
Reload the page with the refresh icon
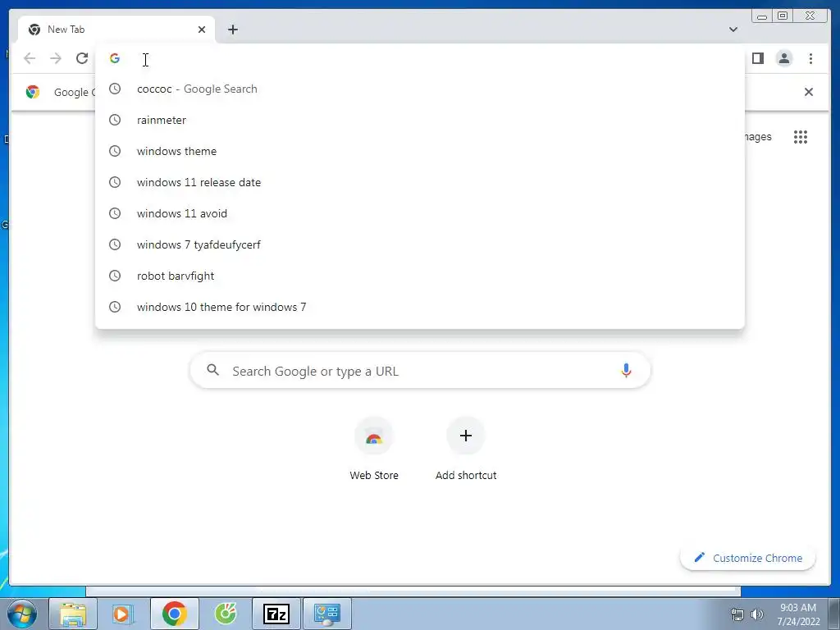point(82,58)
